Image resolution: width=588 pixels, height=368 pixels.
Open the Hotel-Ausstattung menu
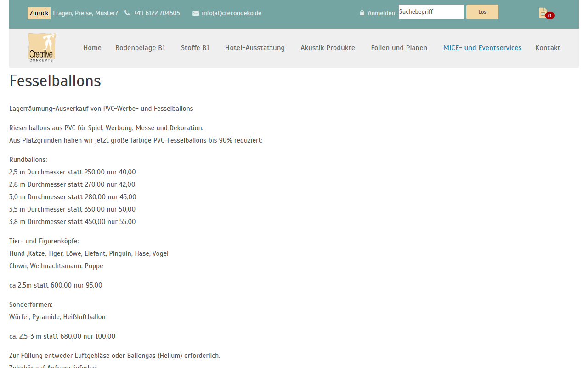(255, 48)
